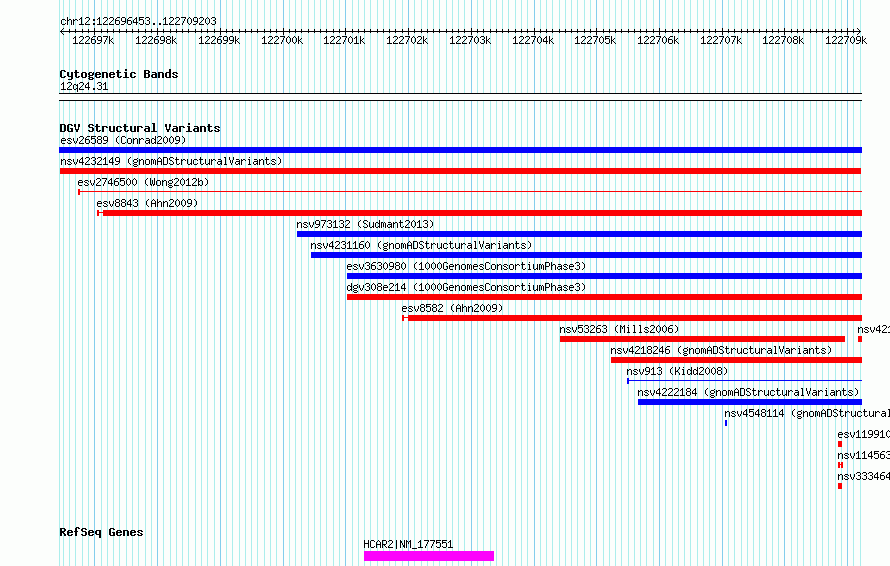890x566 pixels.
Task: Click the Cytogenetic Bands track title
Action: [x=119, y=74]
